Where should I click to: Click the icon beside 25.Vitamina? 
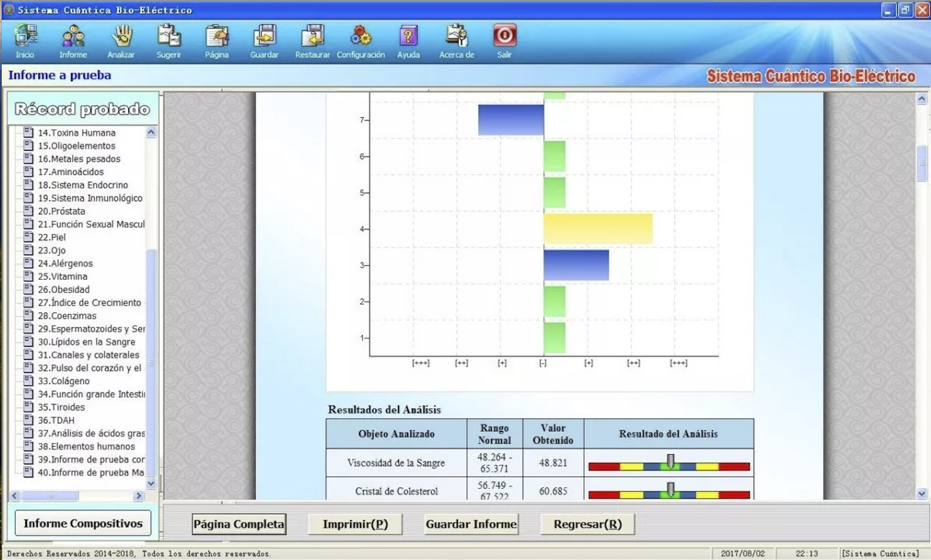coord(28,276)
